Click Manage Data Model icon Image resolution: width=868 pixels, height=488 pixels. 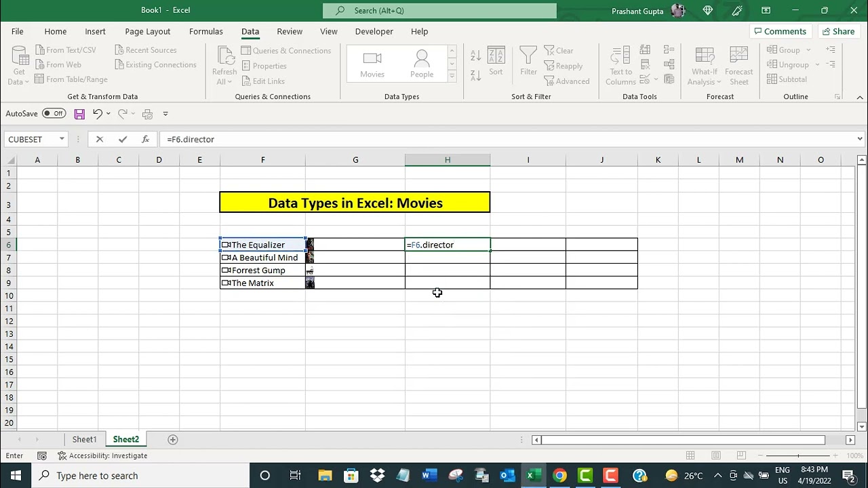click(669, 79)
